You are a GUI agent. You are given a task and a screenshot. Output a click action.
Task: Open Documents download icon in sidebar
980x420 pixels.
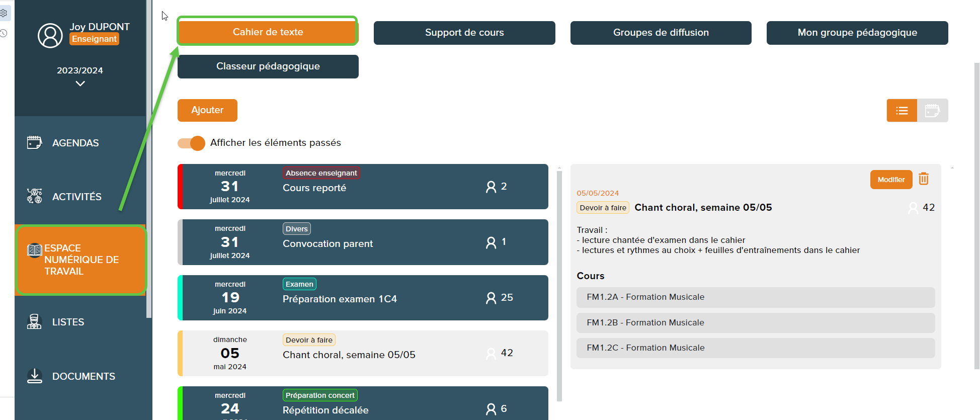[34, 376]
